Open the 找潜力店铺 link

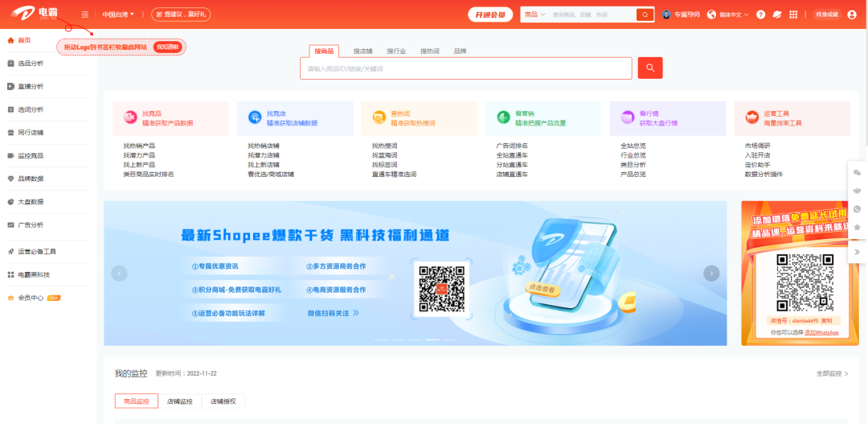click(264, 155)
